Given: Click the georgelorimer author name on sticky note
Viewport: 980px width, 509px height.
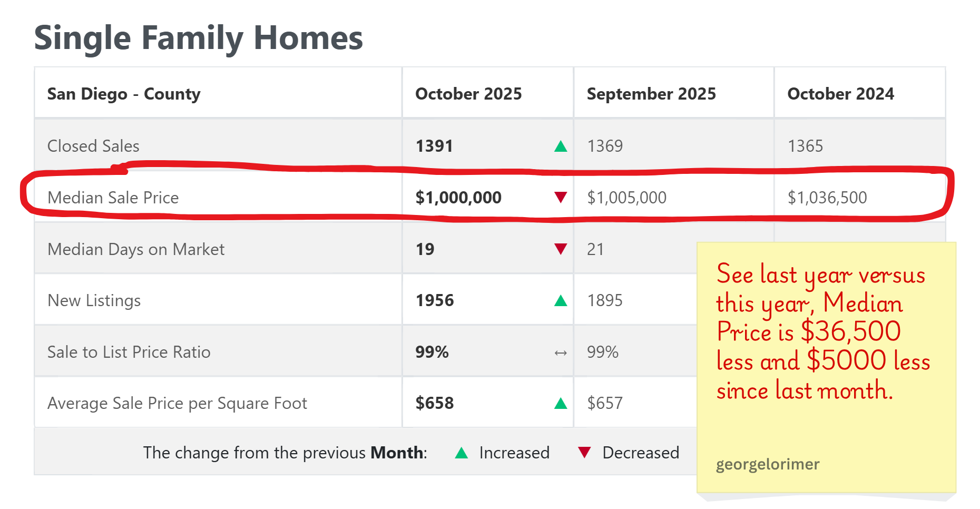Looking at the screenshot, I should [767, 464].
